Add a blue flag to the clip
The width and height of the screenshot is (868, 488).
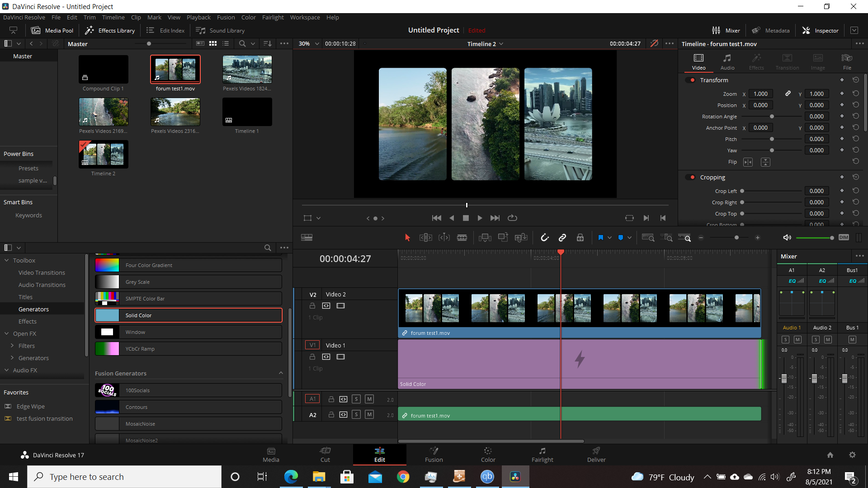[600, 238]
